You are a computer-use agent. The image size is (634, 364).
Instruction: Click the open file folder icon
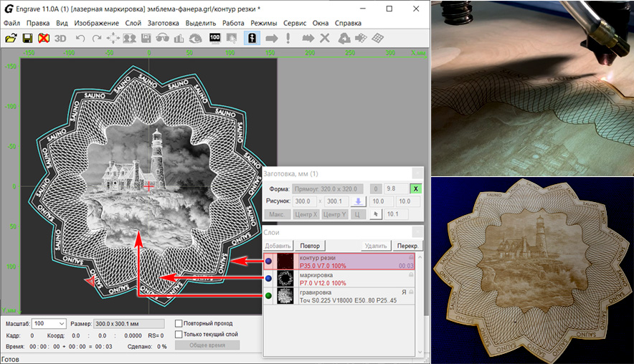pyautogui.click(x=11, y=38)
